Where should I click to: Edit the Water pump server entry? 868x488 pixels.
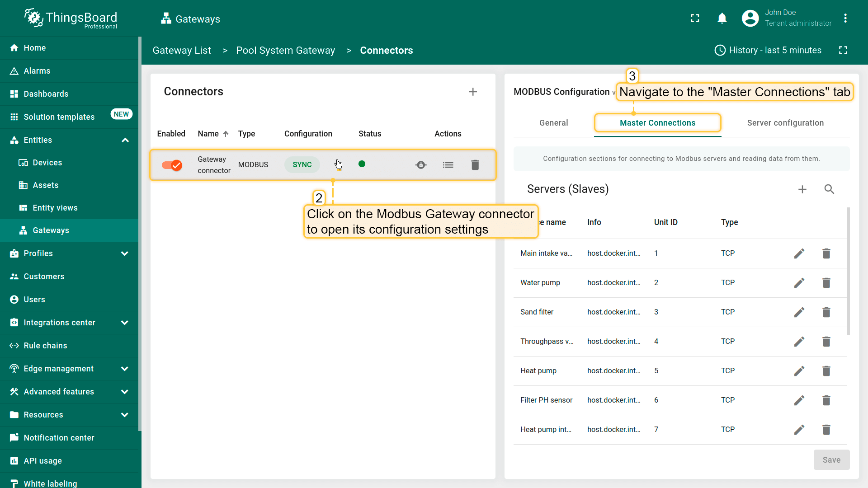(799, 283)
